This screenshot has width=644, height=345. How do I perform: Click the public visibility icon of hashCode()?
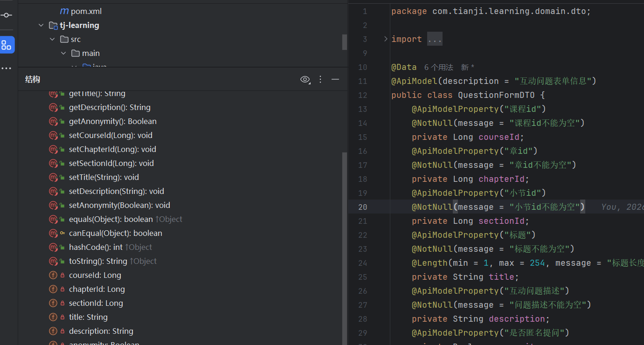click(x=62, y=247)
